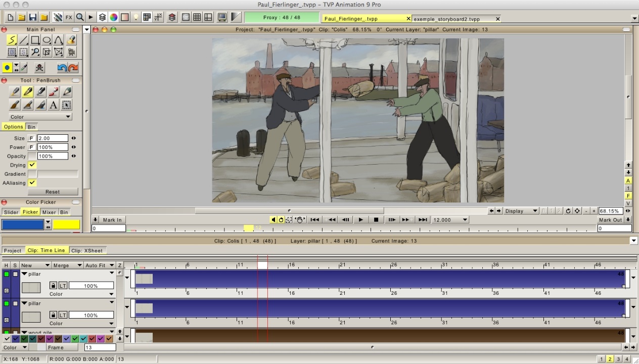
Task: Open the Auto Fit dropdown in timeline
Action: [100, 265]
